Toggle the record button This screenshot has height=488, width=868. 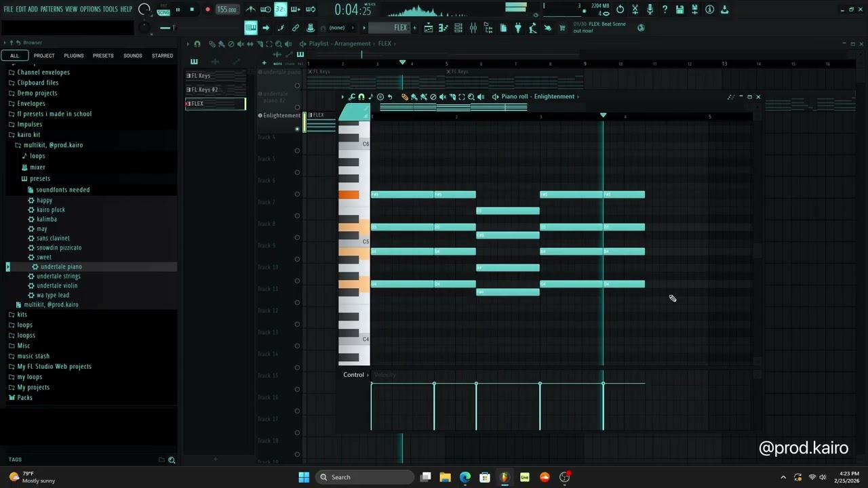[208, 9]
